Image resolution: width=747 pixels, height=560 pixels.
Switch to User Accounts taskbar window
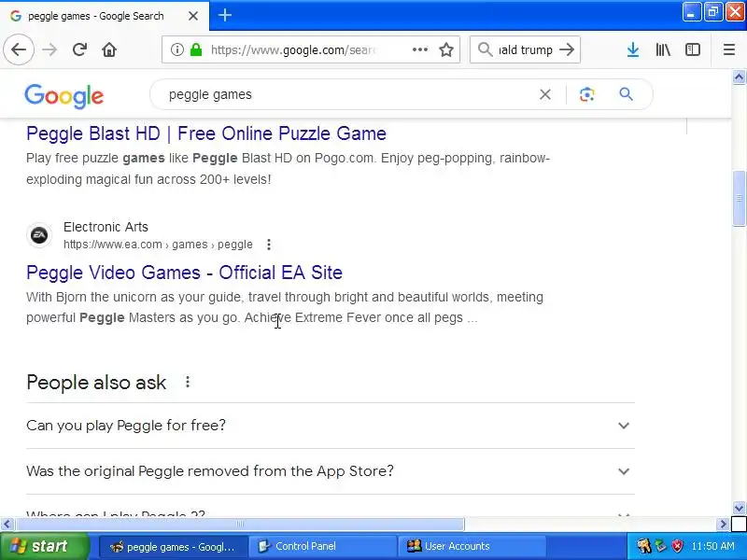472,546
